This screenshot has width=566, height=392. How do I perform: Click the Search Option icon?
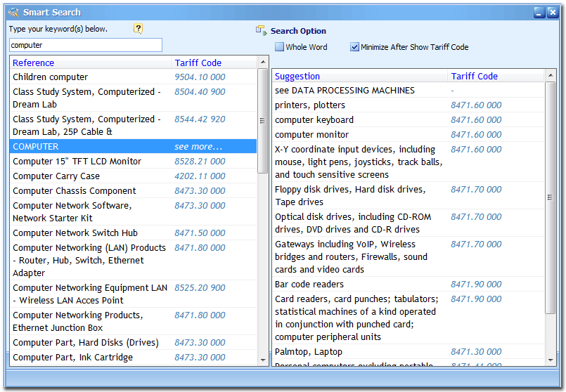tap(261, 31)
